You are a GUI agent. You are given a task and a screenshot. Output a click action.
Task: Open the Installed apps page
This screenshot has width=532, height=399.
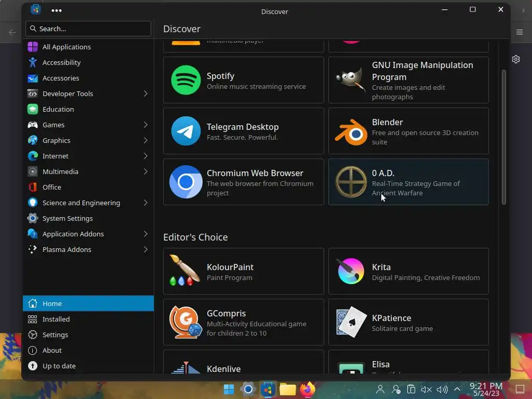point(88,319)
